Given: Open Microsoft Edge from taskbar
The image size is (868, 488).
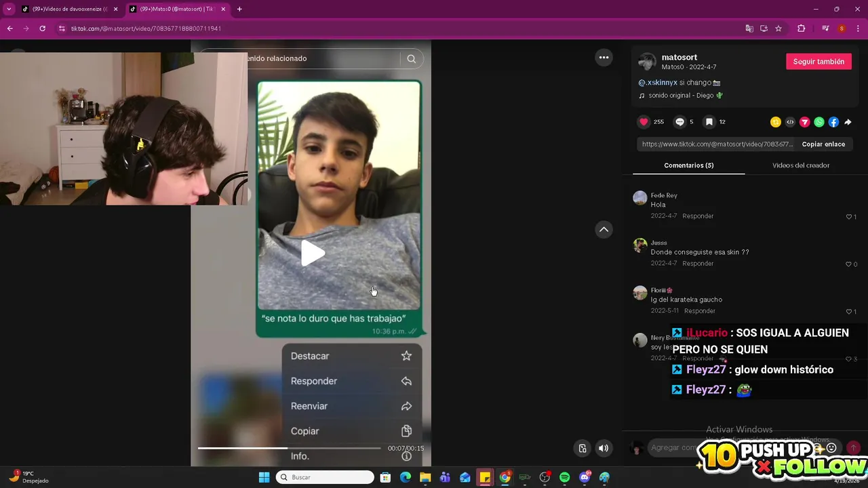Looking at the screenshot, I should (406, 477).
